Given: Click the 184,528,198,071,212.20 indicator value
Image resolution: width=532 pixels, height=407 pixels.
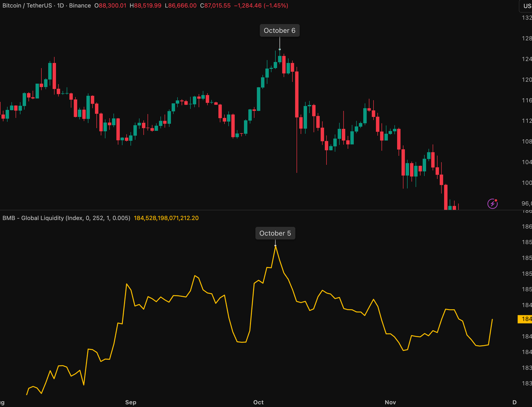Looking at the screenshot, I should click(x=166, y=218).
